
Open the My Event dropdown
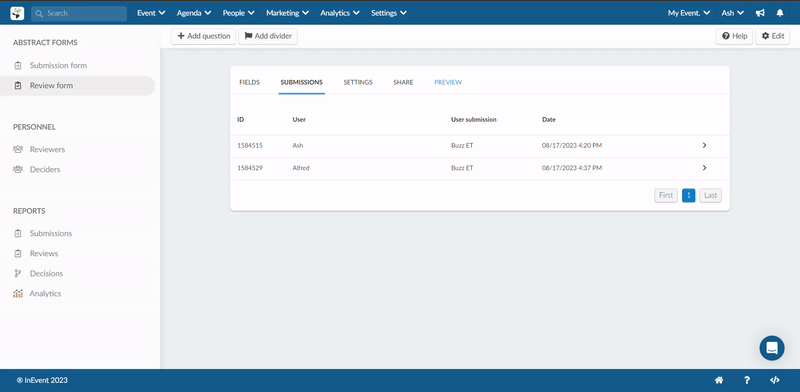pos(689,13)
